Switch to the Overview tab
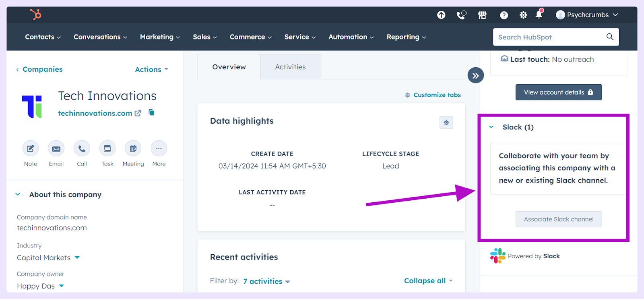This screenshot has height=299, width=644. [x=229, y=67]
